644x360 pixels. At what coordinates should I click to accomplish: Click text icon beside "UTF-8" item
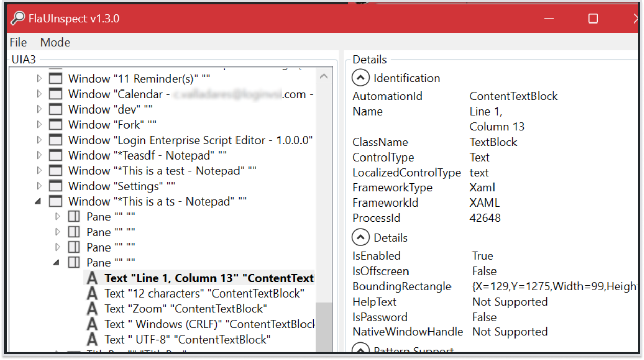(x=92, y=340)
